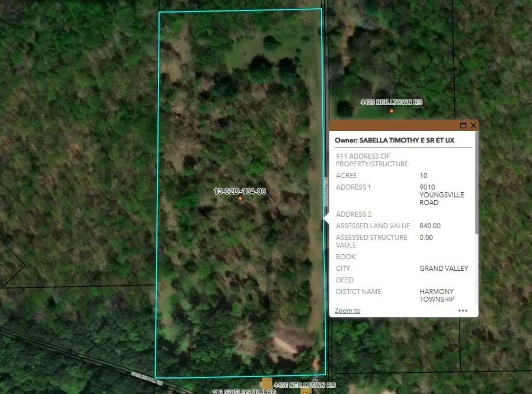This screenshot has width=532, height=394.
Task: Close the owner info popup
Action: click(x=473, y=126)
